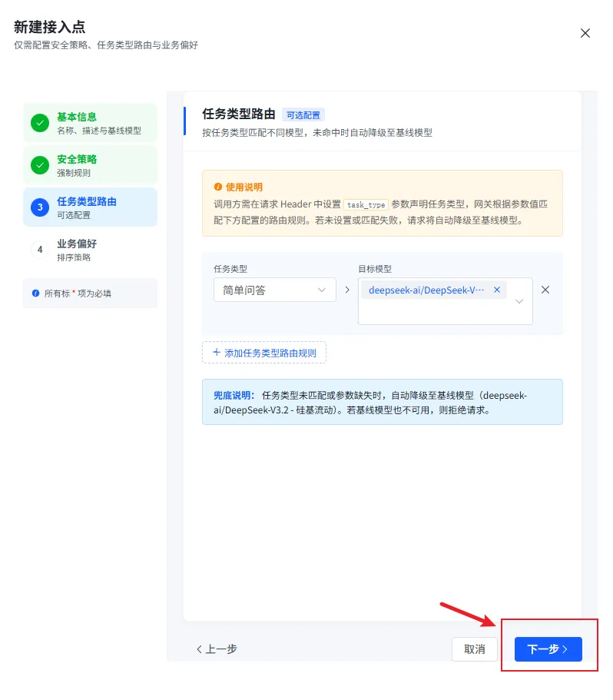The width and height of the screenshot is (613, 700).
Task: Click the 目标模型 field label
Action: coord(375,269)
